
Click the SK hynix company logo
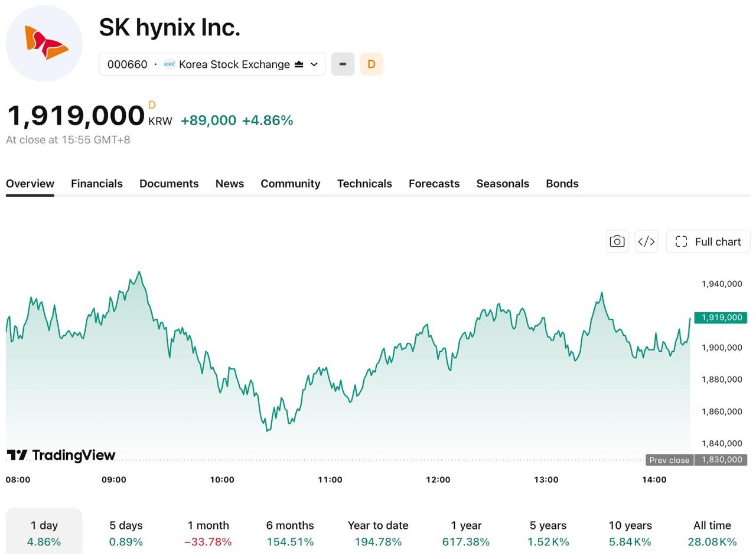[44, 43]
